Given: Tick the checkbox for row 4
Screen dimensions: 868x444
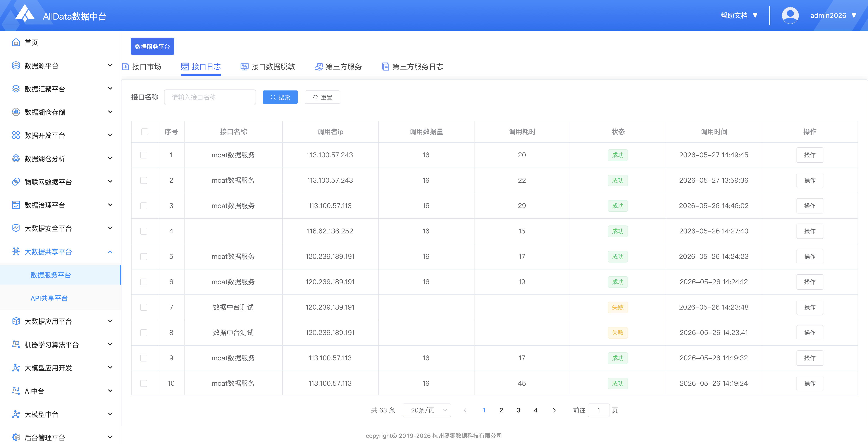Looking at the screenshot, I should click(x=144, y=231).
